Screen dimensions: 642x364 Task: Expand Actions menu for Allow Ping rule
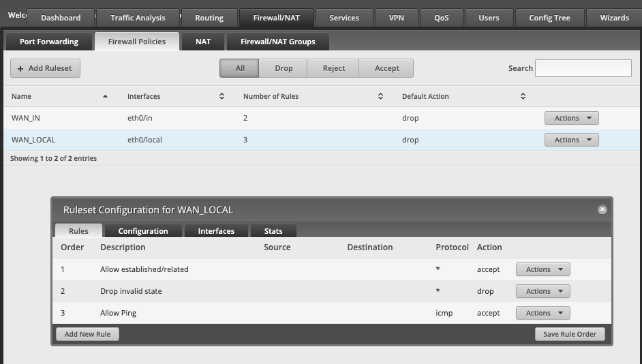[543, 313]
